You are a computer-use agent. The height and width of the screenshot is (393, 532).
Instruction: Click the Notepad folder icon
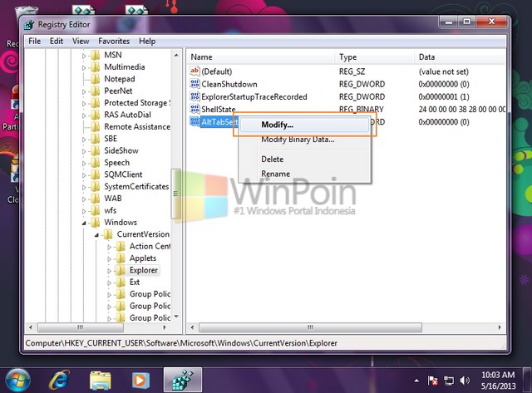coord(96,79)
